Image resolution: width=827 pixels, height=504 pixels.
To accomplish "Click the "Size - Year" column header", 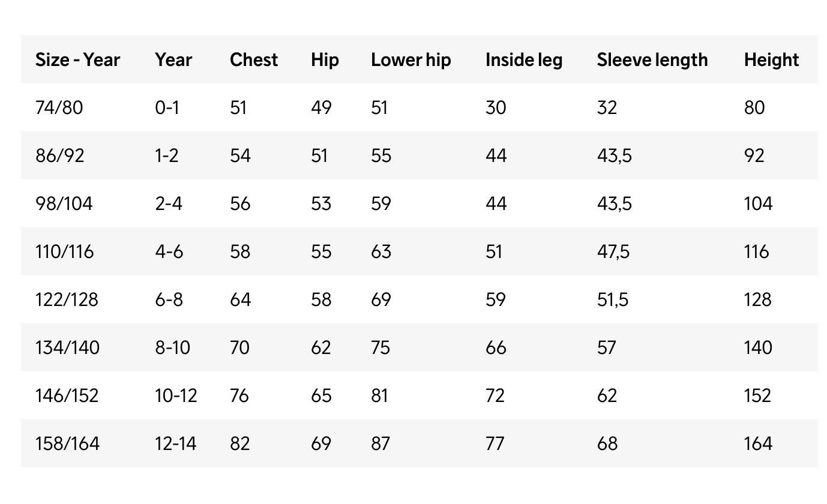I will 77,60.
